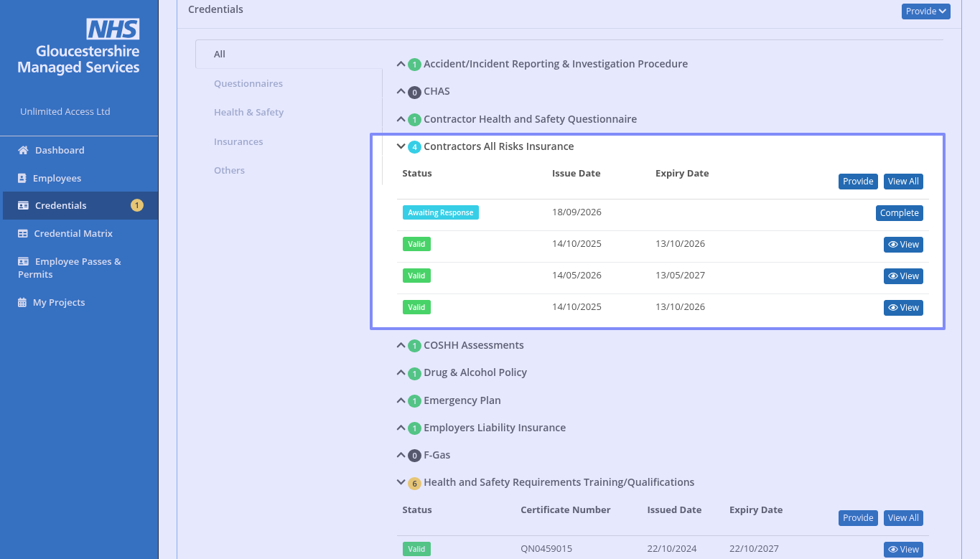View the QN0459015 certificate entry

pyautogui.click(x=903, y=550)
